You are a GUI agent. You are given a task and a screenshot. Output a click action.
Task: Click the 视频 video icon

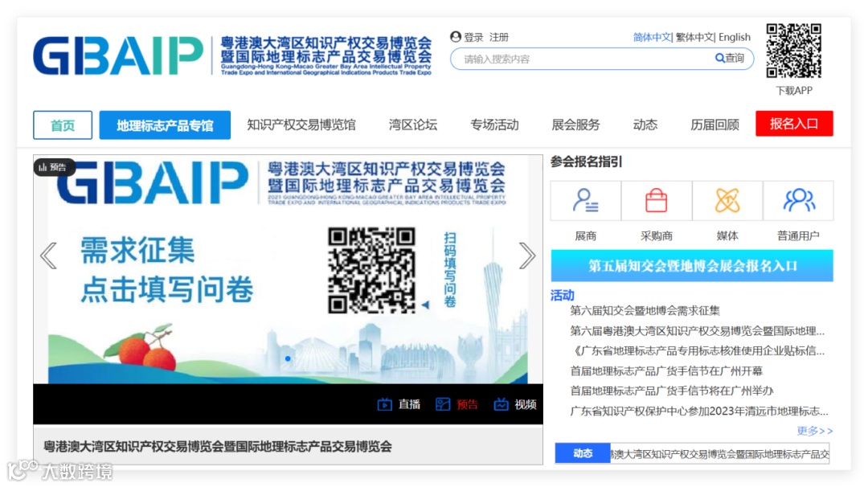(501, 404)
